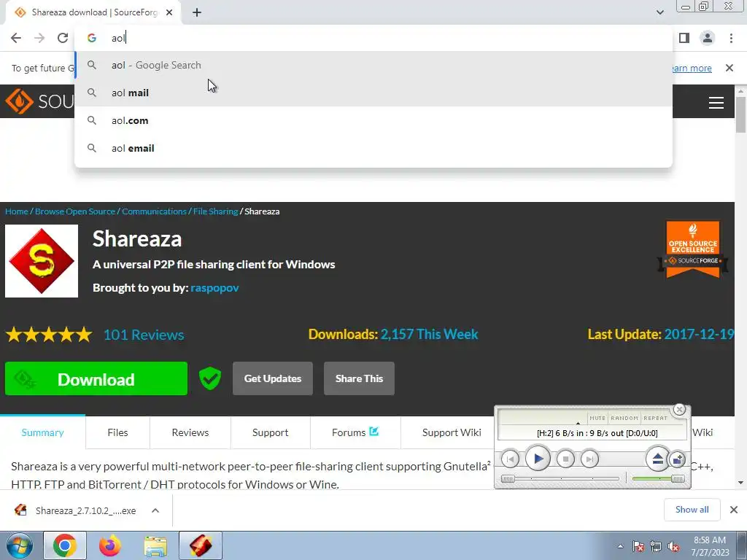Open the Chrome profile avatar

coord(708,38)
